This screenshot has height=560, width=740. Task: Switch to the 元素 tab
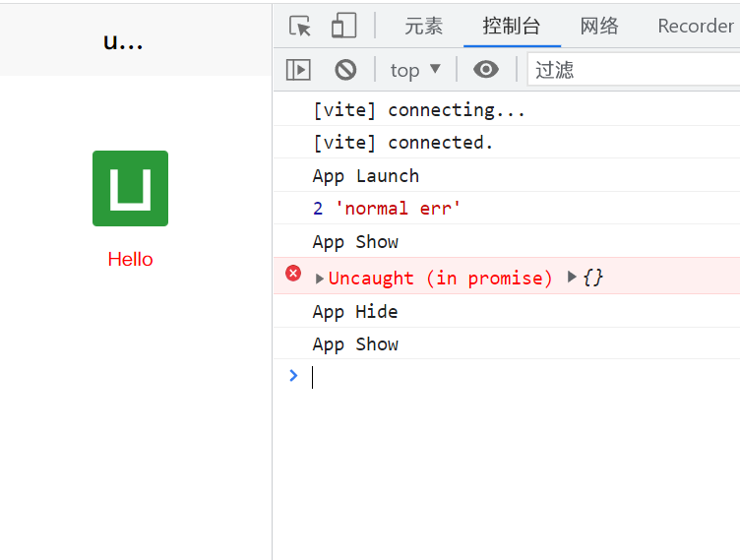click(424, 26)
